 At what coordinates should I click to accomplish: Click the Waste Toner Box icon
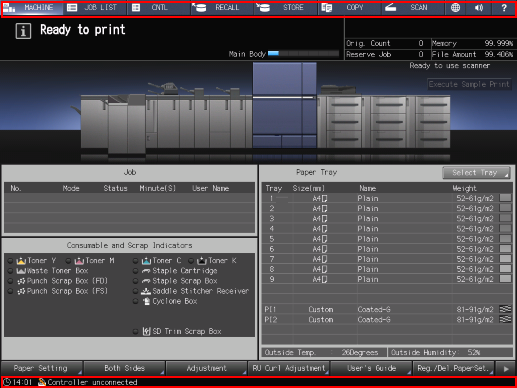[21, 271]
